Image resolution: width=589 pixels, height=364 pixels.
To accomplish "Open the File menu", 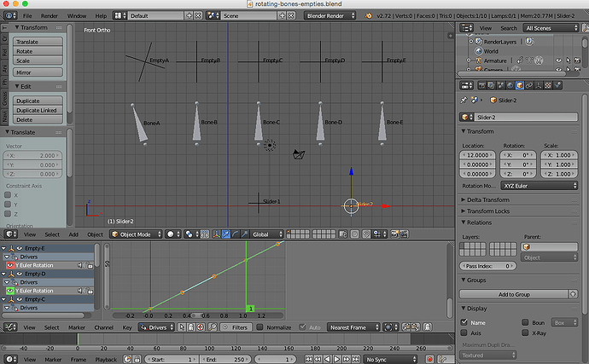I will pyautogui.click(x=27, y=15).
